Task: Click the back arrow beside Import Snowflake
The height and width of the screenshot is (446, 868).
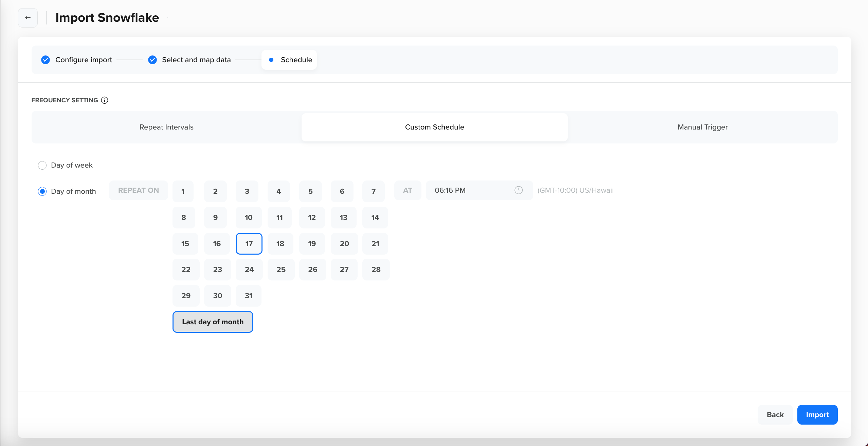Action: pyautogui.click(x=28, y=18)
